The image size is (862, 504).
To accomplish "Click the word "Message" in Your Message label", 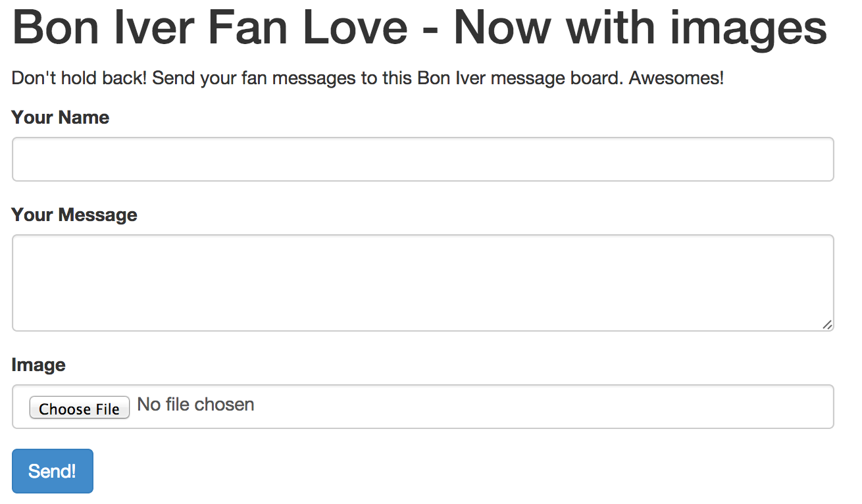I will (98, 215).
